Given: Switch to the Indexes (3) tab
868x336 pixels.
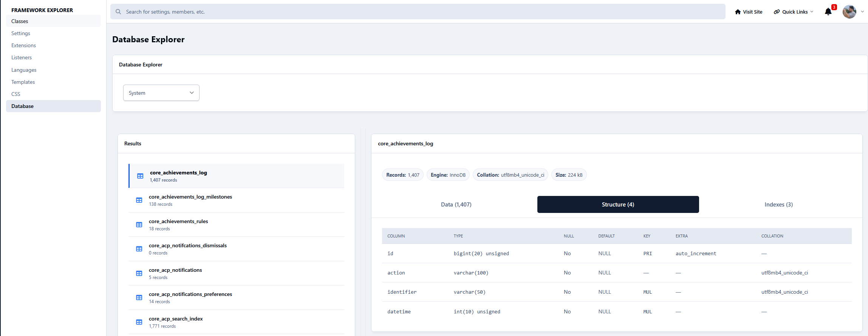Looking at the screenshot, I should tap(778, 204).
